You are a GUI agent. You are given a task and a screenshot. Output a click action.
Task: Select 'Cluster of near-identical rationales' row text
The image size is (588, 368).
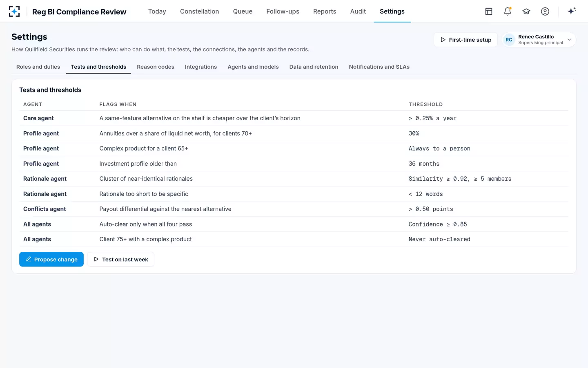coord(146,179)
